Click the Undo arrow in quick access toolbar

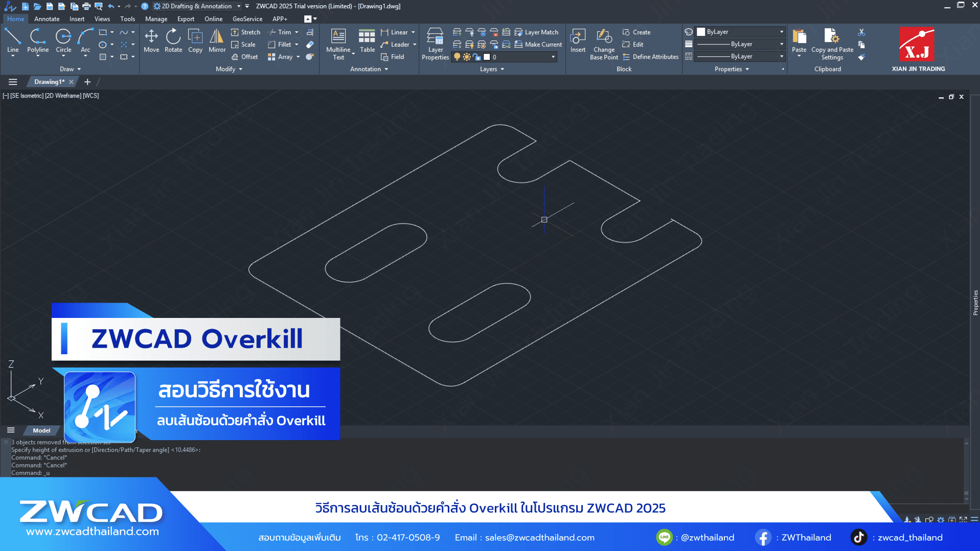[x=111, y=6]
